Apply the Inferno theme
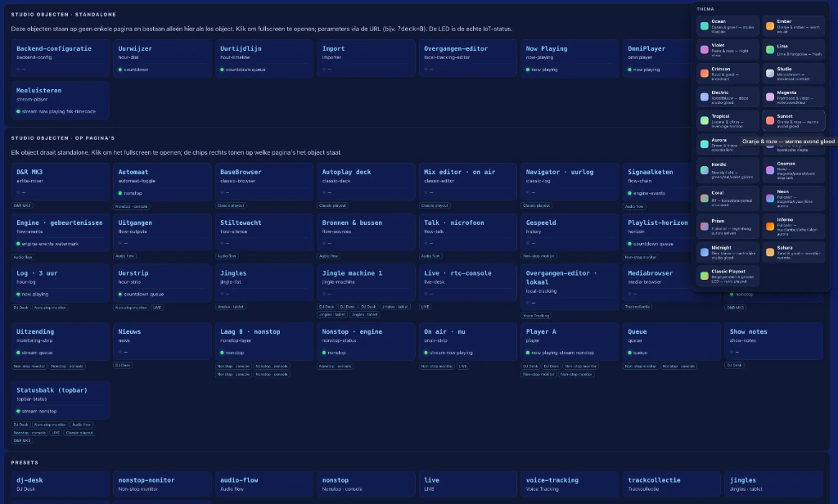The height and width of the screenshot is (504, 838). pyautogui.click(x=794, y=226)
